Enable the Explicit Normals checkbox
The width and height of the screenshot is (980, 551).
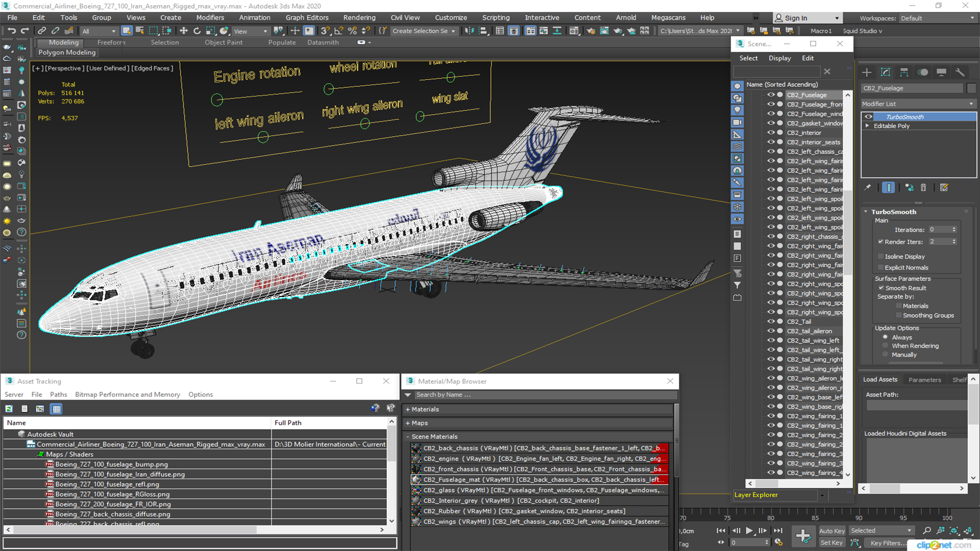pyautogui.click(x=880, y=268)
